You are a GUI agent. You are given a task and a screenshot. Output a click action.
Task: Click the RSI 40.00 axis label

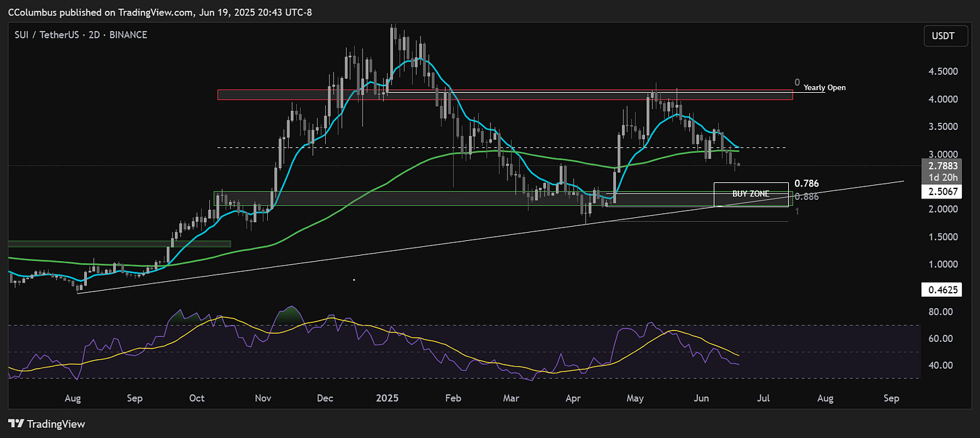tap(940, 365)
